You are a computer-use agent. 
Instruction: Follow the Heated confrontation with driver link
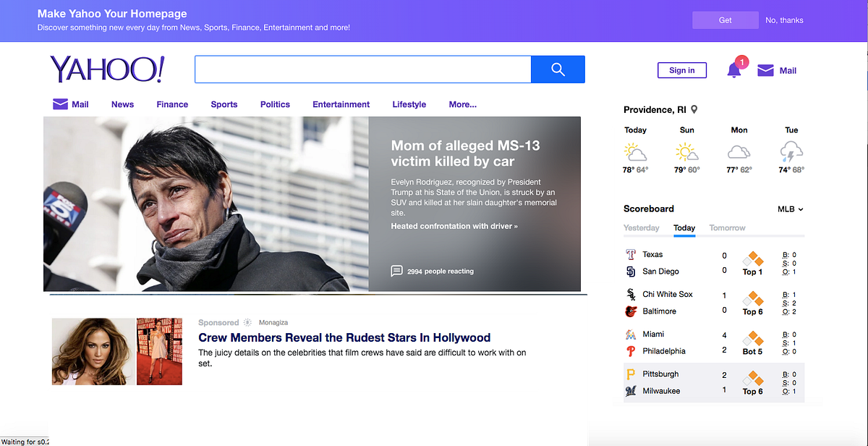click(x=454, y=226)
